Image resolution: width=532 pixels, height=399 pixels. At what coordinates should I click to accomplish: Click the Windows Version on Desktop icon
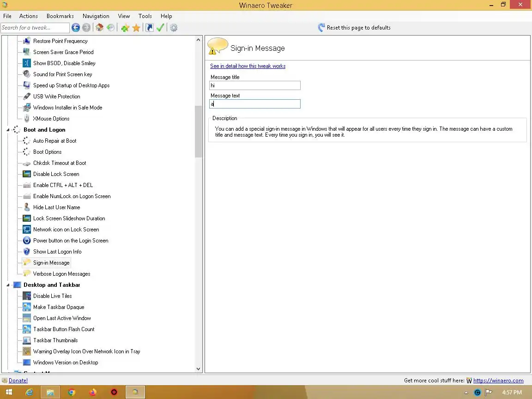click(26, 363)
